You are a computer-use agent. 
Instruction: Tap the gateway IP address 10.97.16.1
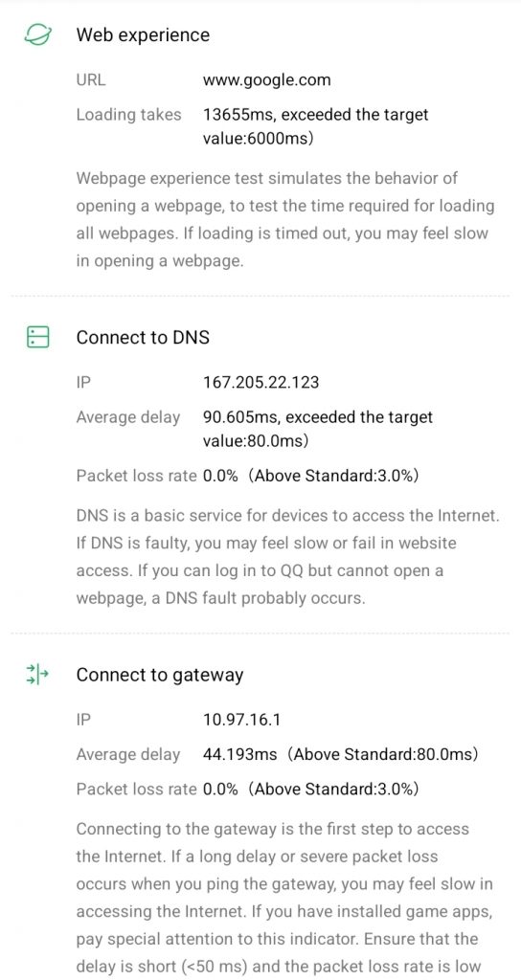241,720
